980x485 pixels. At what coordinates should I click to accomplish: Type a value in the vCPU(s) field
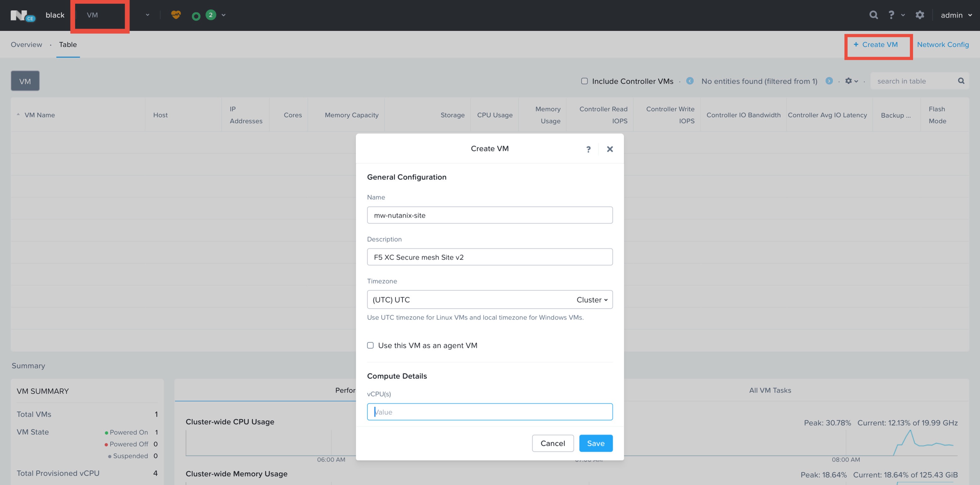pos(490,412)
